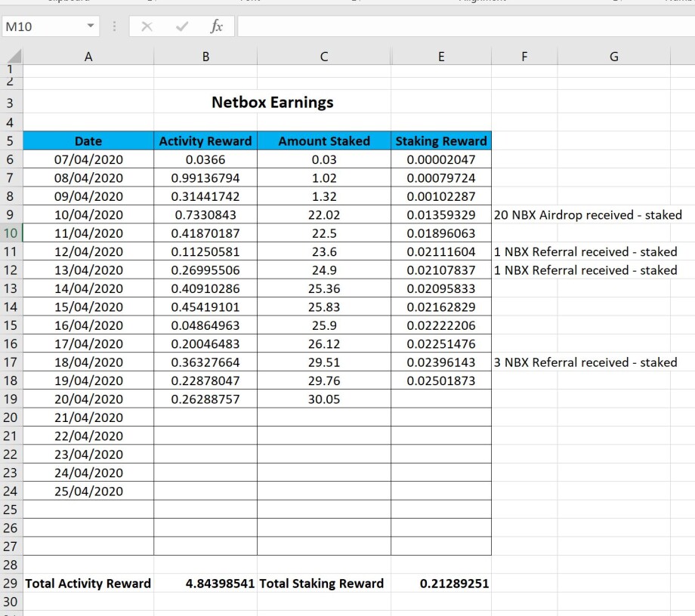Select date cell 25/04/2020
Image resolution: width=695 pixels, height=616 pixels.
click(88, 491)
